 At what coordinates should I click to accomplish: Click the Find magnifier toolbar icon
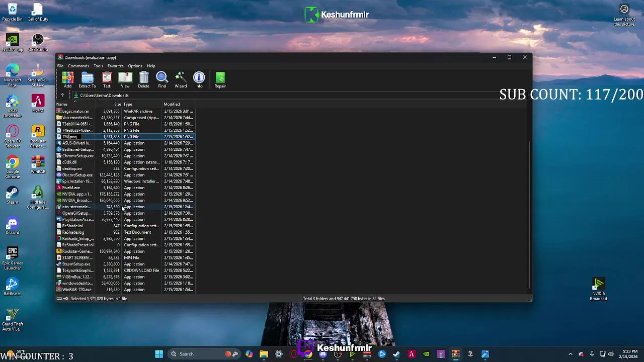(162, 79)
